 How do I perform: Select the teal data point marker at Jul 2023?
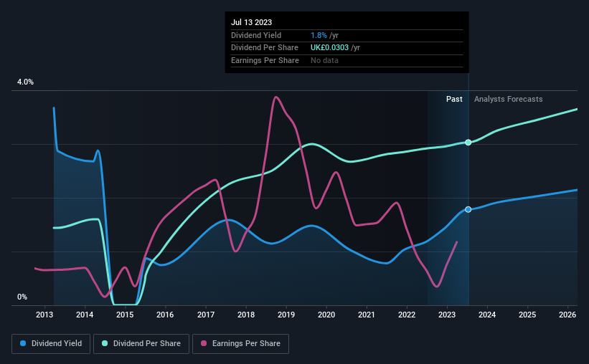click(x=468, y=142)
